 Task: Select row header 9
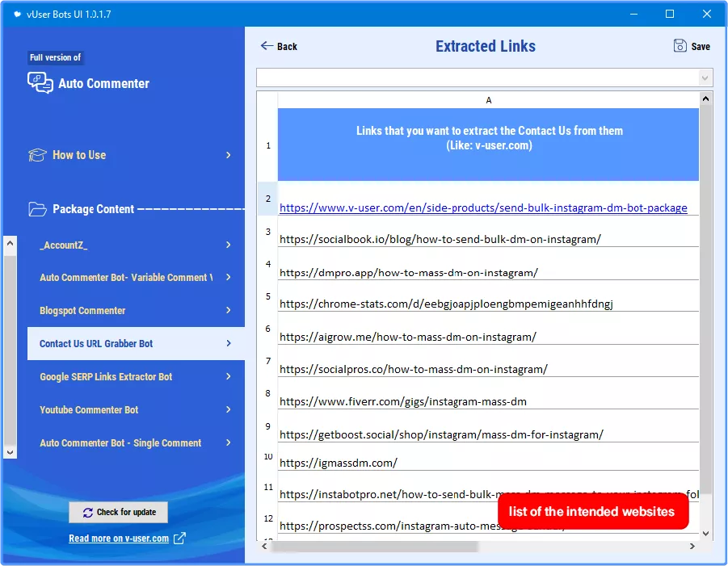268,426
